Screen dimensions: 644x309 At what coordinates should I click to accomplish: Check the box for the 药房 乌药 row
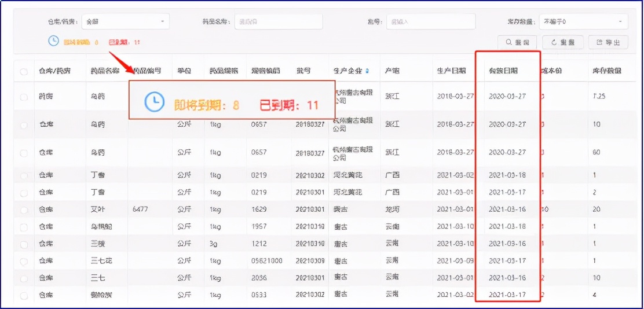24,97
